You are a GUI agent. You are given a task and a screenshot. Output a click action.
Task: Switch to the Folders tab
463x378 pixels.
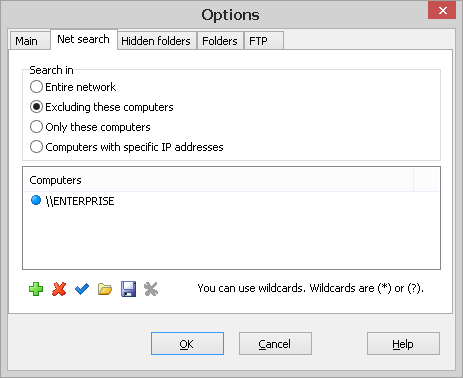click(x=220, y=41)
